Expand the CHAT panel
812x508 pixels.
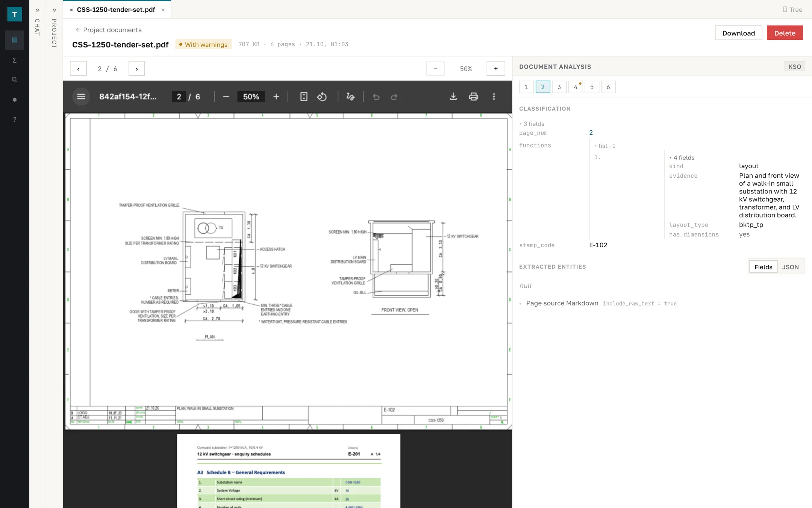click(x=37, y=11)
